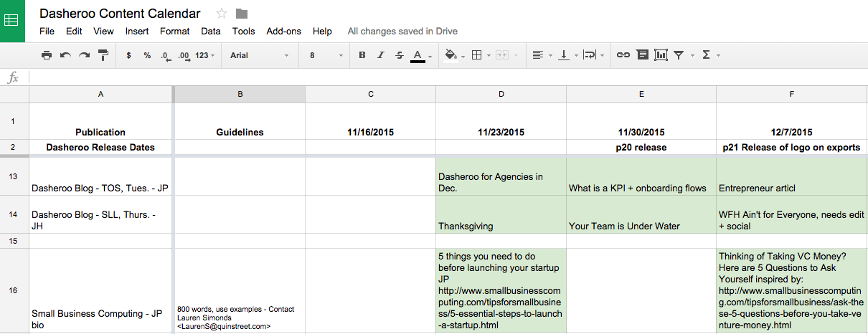This screenshot has height=334, width=868.
Task: Insert a chart
Action: 661,55
